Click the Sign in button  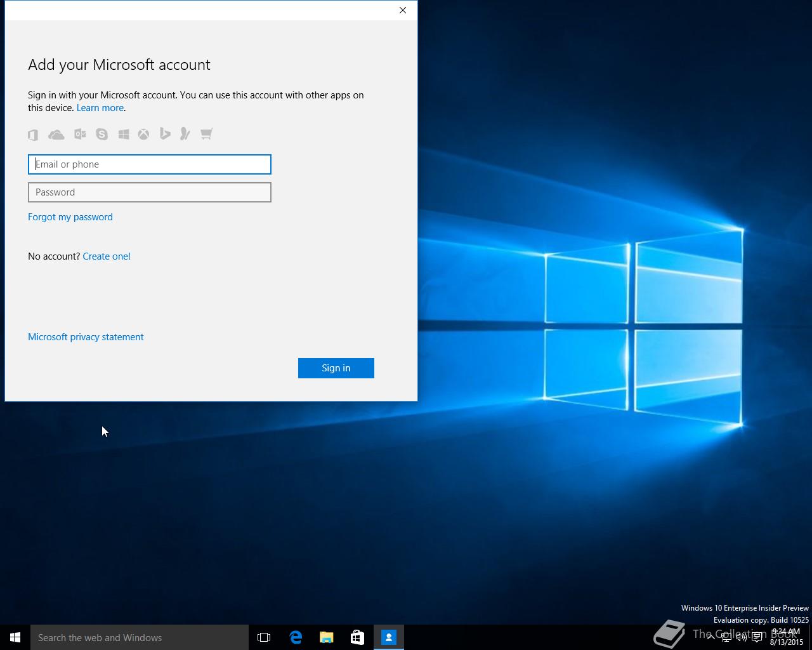click(x=336, y=368)
